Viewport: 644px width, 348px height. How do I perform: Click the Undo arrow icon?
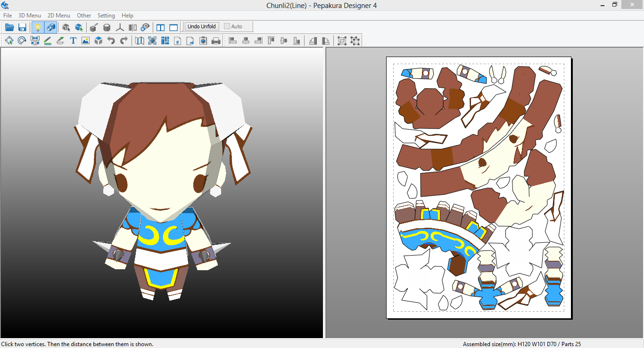tap(111, 41)
